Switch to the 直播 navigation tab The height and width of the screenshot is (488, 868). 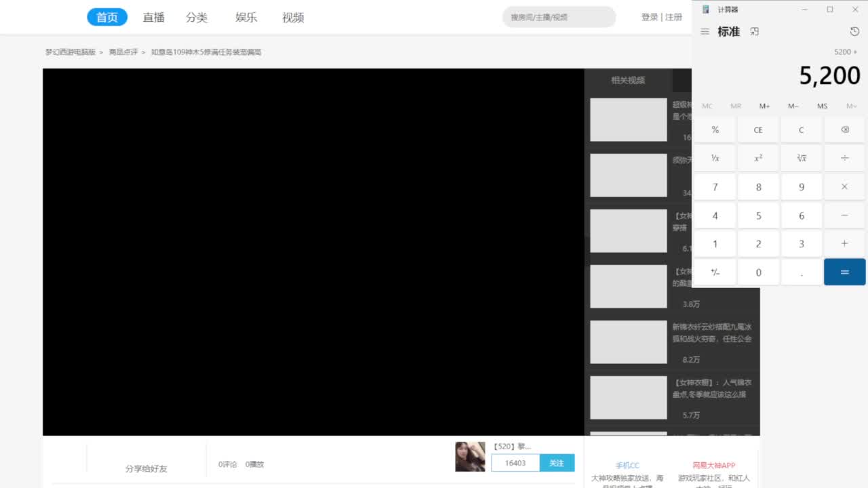153,17
